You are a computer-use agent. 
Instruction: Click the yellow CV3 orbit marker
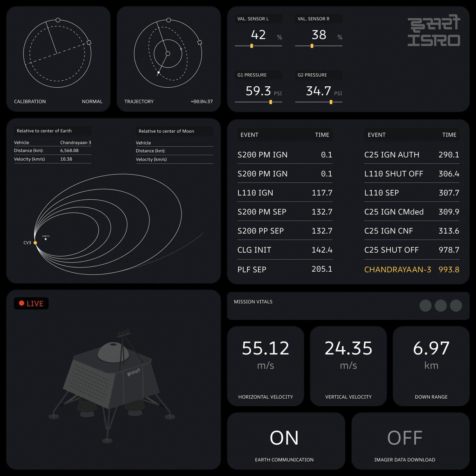tap(35, 243)
